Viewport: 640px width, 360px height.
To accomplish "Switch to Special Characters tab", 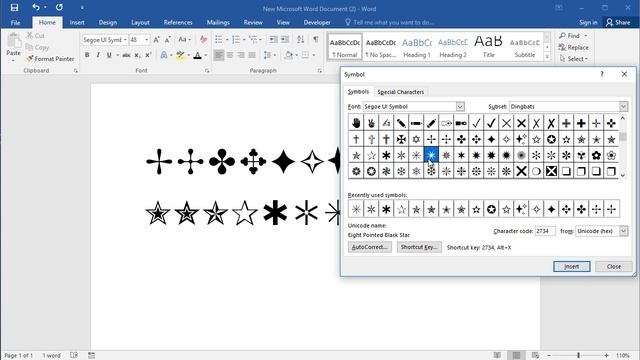I will (400, 92).
